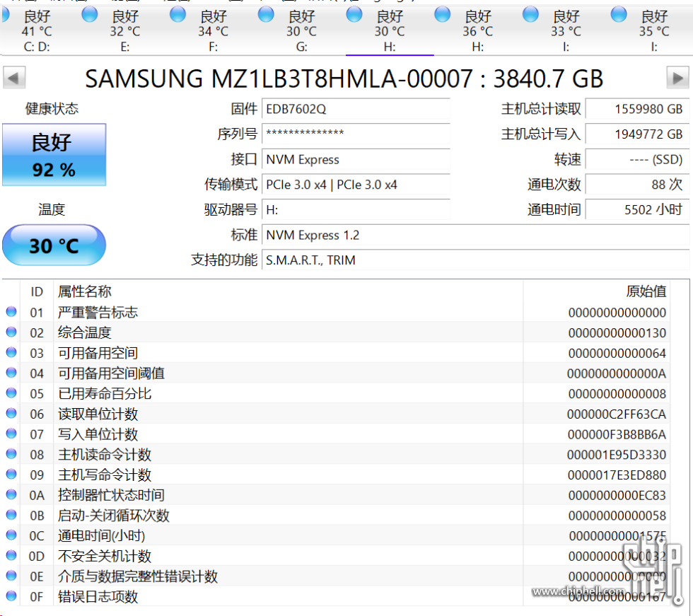693x616 pixels.
Task: Click the 转速 field showing ---- (SSD)
Action: coord(637,159)
